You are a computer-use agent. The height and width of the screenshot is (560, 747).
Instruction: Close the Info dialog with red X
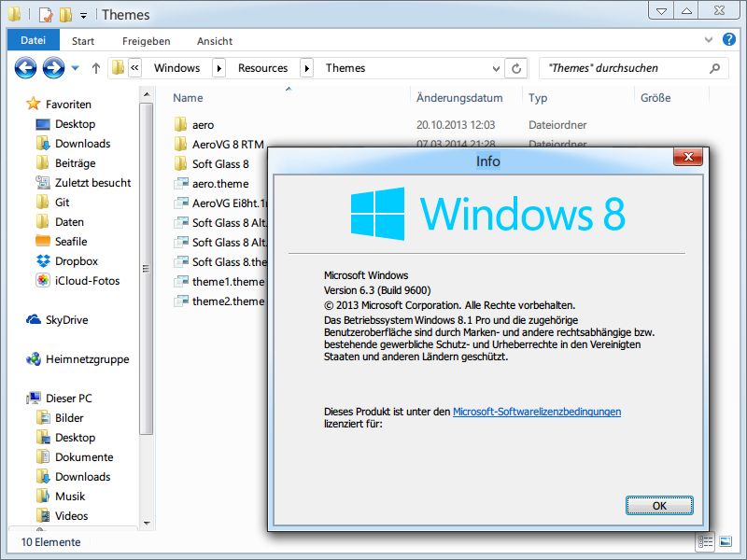coord(688,157)
